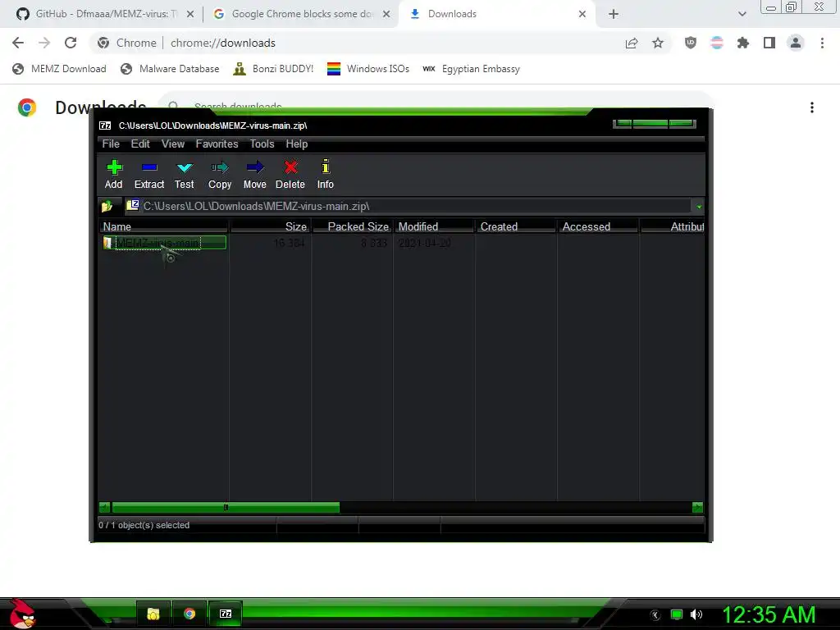
Task: Open Downloads page more actions menu
Action: click(x=812, y=107)
